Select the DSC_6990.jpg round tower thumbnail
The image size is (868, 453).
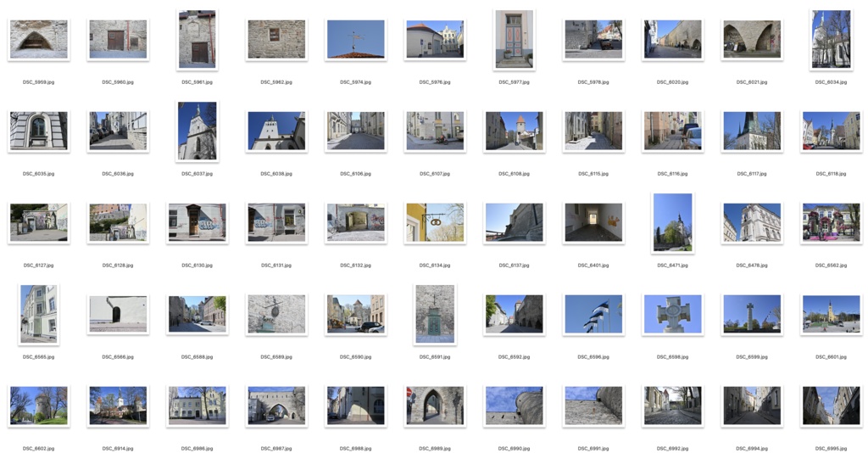515,406
